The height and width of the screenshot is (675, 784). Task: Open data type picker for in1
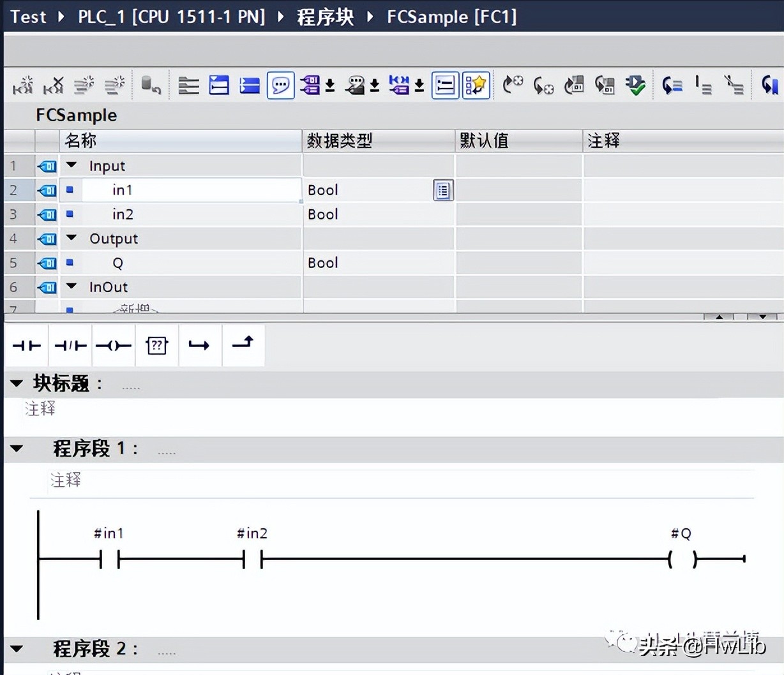coord(443,190)
